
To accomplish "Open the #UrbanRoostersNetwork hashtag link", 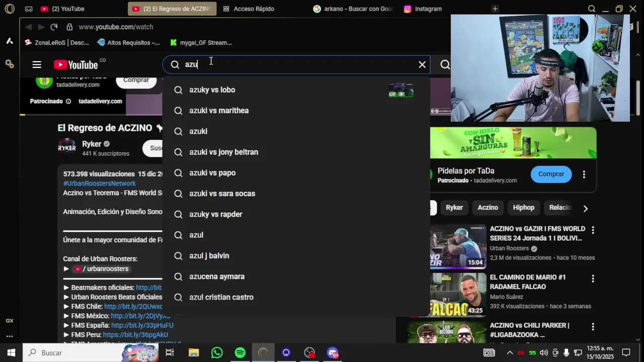I will coord(99,184).
